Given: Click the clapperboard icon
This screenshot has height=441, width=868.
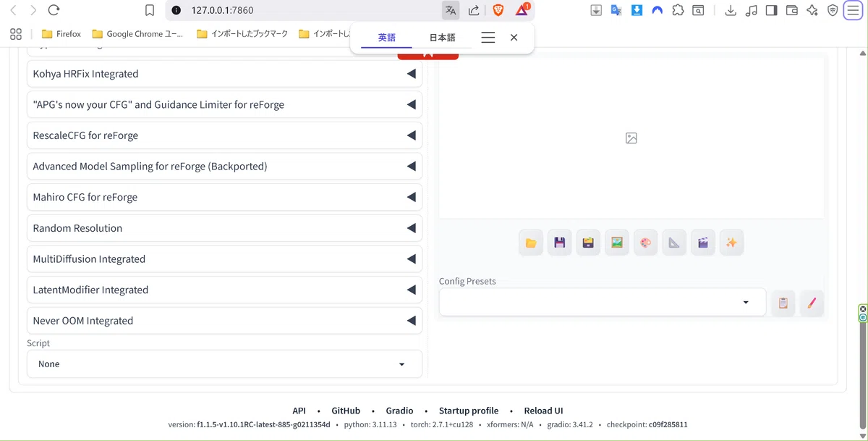Looking at the screenshot, I should pyautogui.click(x=702, y=243).
